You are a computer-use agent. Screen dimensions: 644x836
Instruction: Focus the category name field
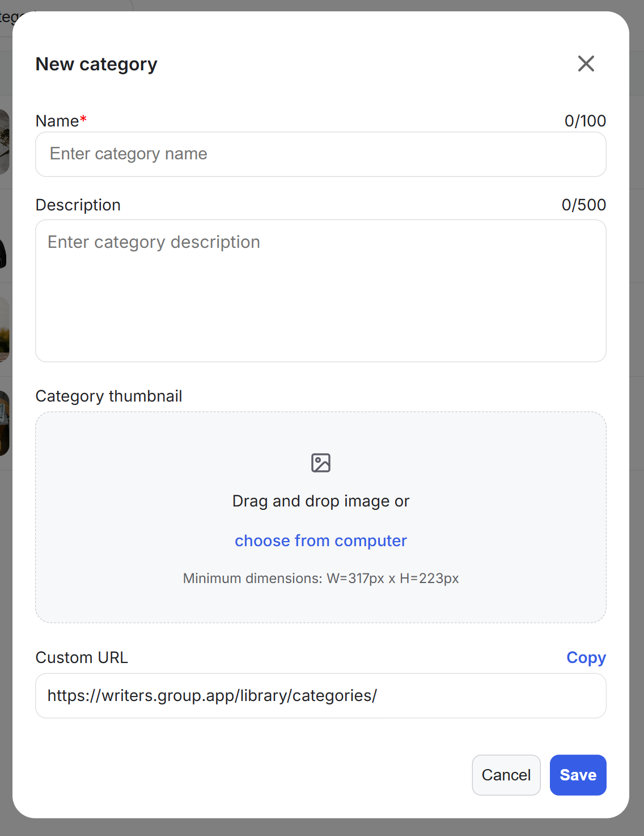pyautogui.click(x=321, y=154)
